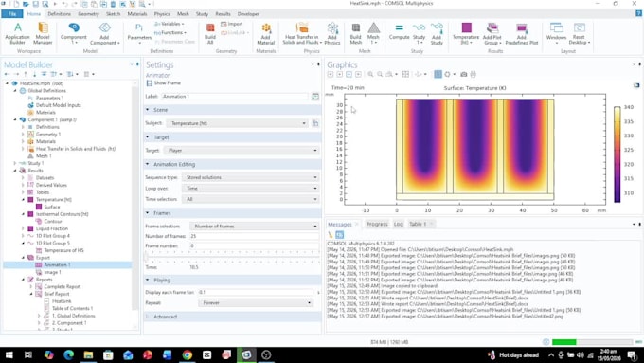
Task: Open the File menu
Action: (x=12, y=14)
